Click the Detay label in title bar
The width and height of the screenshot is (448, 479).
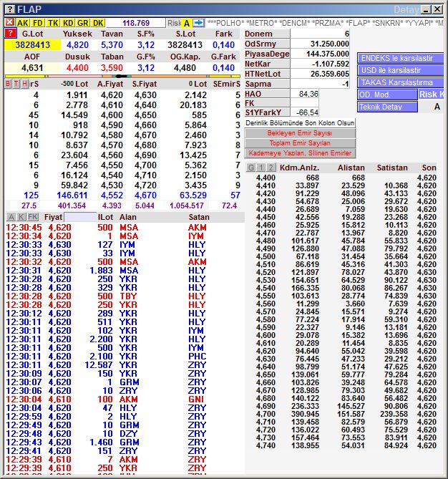pos(406,10)
